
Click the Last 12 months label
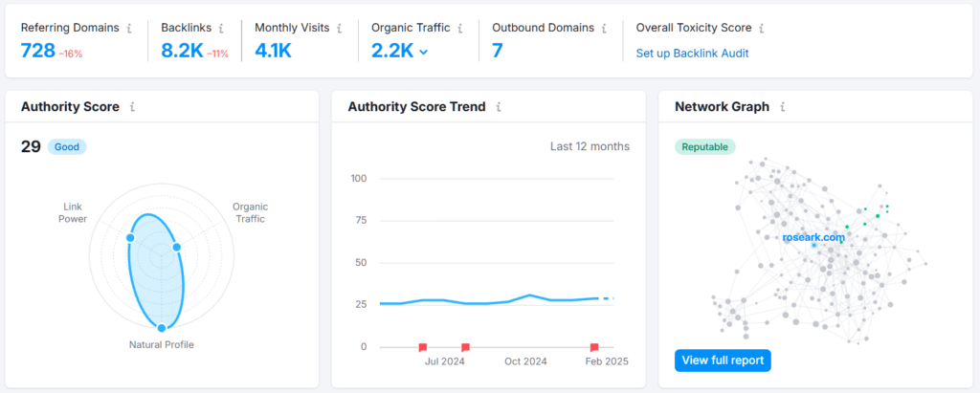590,147
